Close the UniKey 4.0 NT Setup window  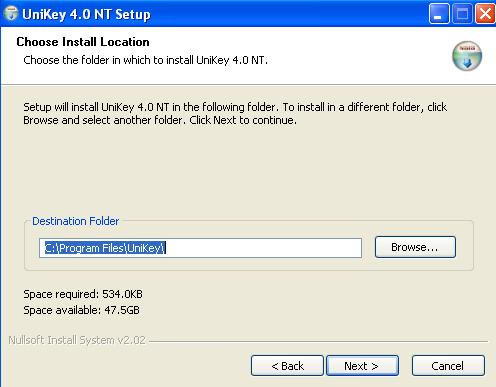click(x=485, y=14)
